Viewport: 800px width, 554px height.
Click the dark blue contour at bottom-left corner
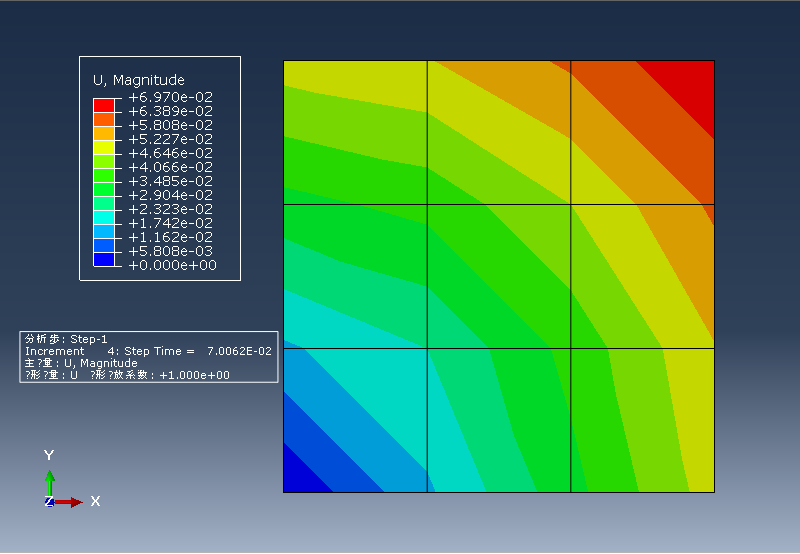300,476
